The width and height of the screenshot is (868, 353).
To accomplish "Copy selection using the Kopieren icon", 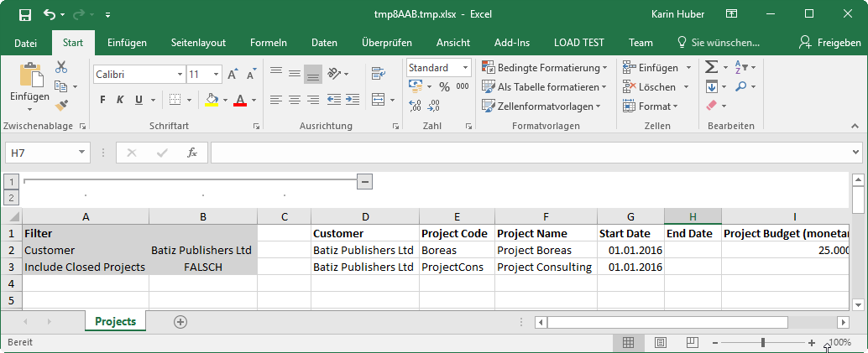I will pos(61,86).
